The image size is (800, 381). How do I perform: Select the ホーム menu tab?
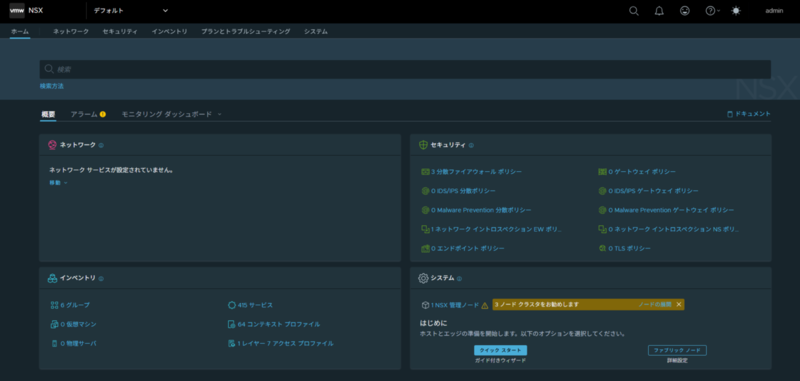20,32
